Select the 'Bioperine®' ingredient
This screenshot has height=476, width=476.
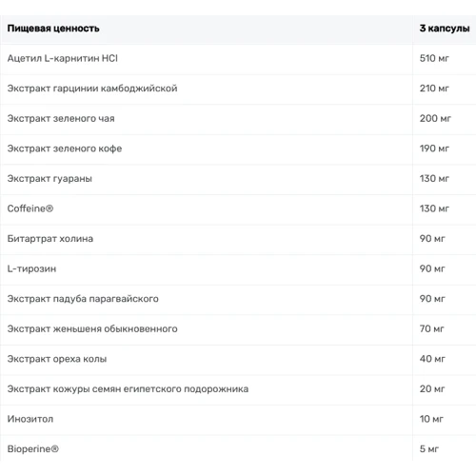tap(33, 449)
